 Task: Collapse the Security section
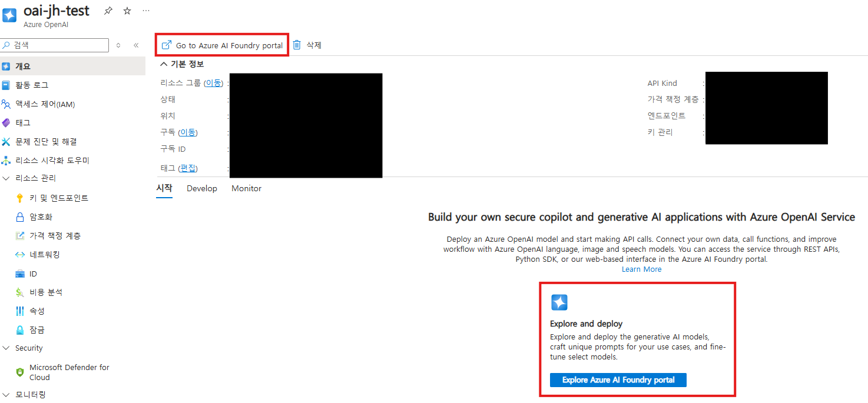tap(6, 348)
